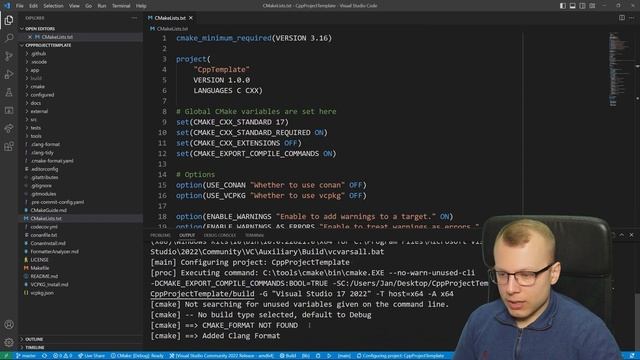Click CMake: [Debug]: Ready status item
Image resolution: width=640 pixels, height=360 pixels.
point(137,356)
